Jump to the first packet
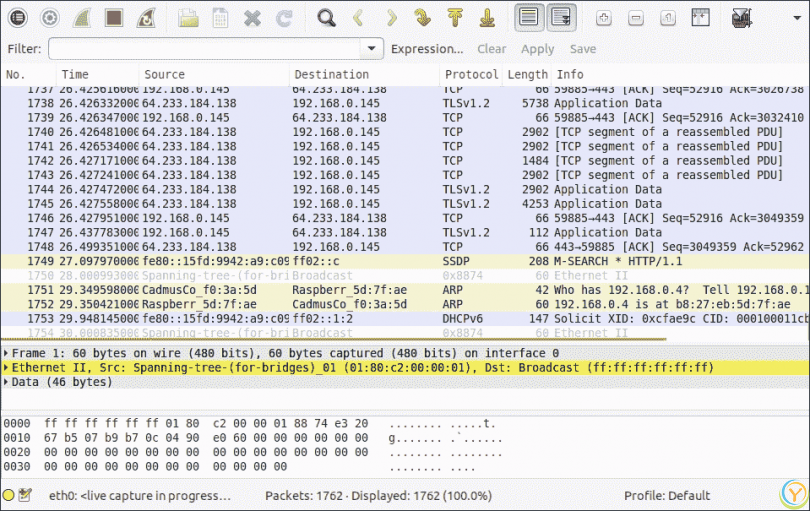 point(455,17)
